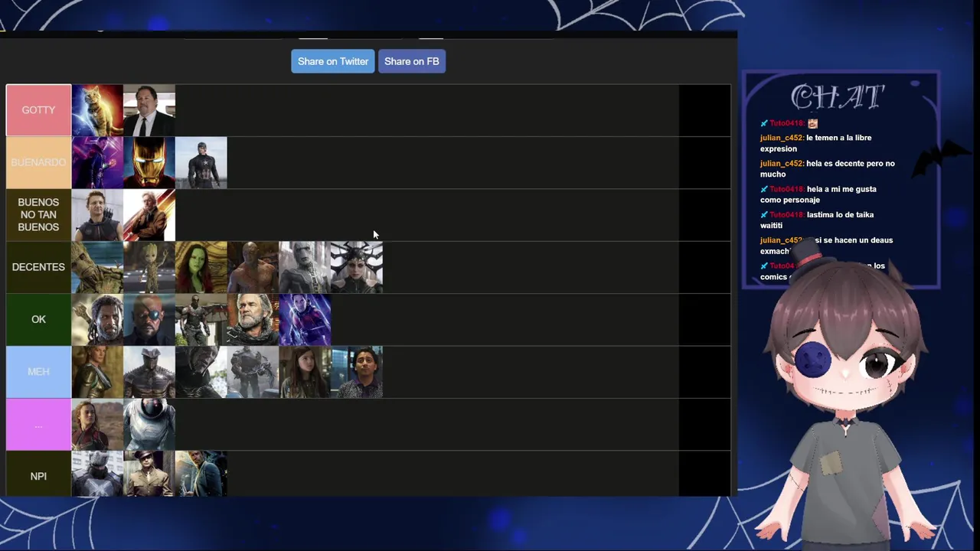Pick the man in patterned shirt in MEH
The width and height of the screenshot is (980, 551).
357,372
